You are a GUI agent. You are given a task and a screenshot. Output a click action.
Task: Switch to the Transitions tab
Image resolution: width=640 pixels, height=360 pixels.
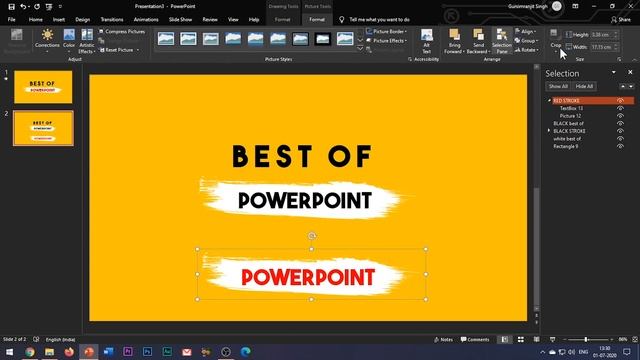(112, 20)
